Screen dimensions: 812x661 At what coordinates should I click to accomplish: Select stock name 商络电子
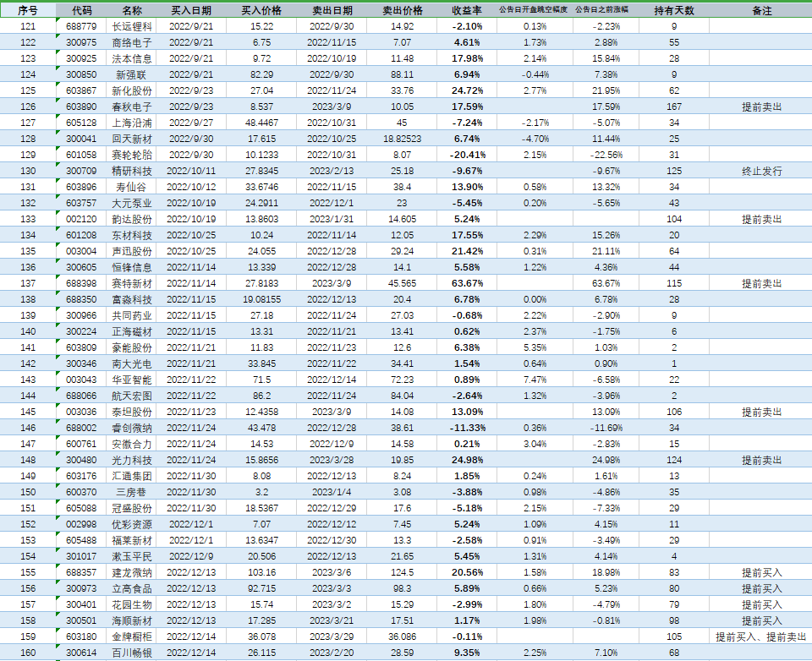tap(132, 42)
